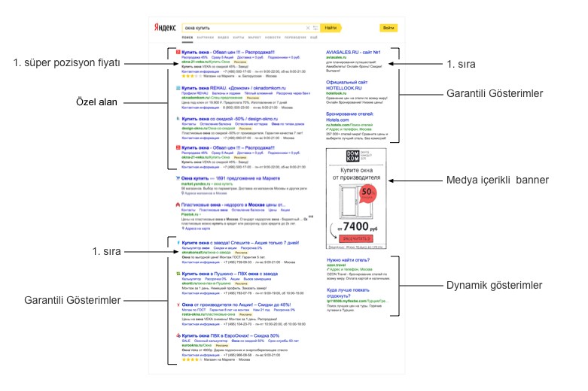Click the Найти search button
The image size is (588, 391).
coord(331,28)
